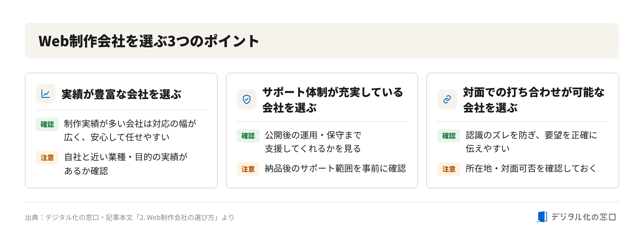
Task: Click the blue デジタル化の窓口 logo icon
Action: [542, 217]
